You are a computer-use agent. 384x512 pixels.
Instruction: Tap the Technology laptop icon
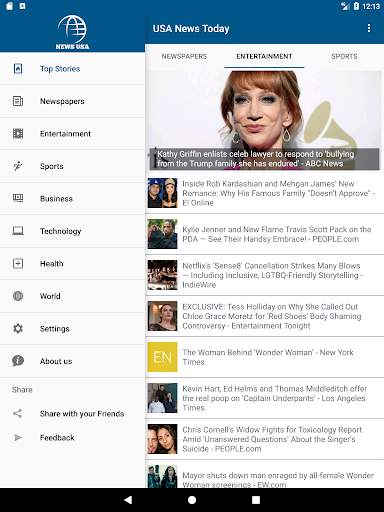point(18,231)
